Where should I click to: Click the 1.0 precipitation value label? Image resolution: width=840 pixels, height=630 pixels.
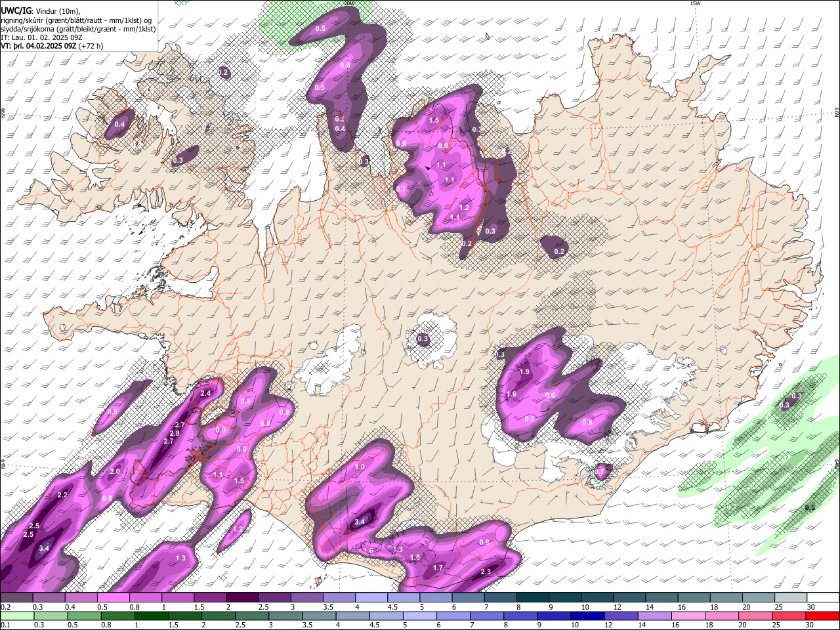pos(360,467)
